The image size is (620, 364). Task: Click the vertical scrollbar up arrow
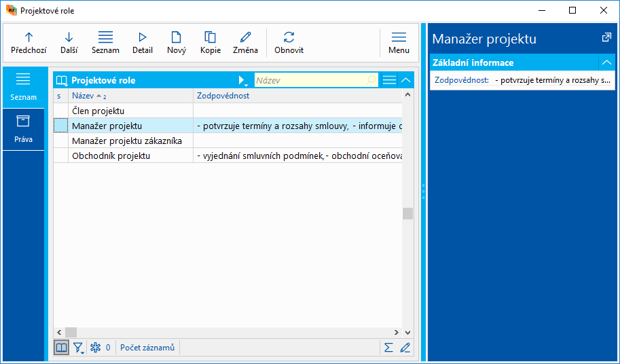407,94
